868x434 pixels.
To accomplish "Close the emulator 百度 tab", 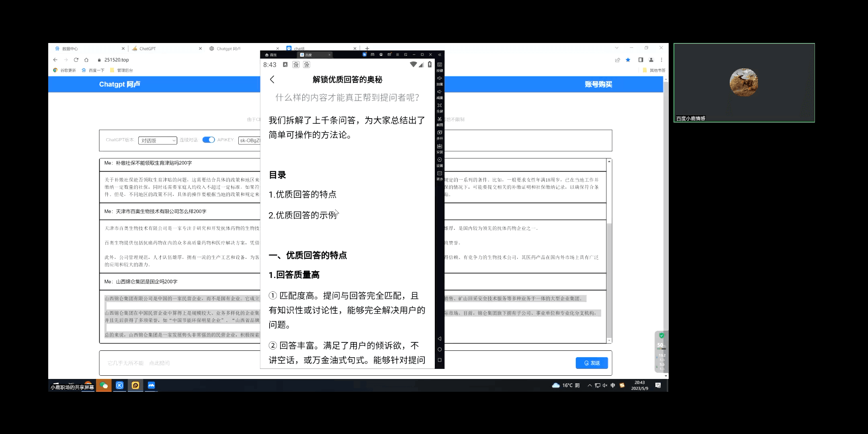I will (330, 55).
